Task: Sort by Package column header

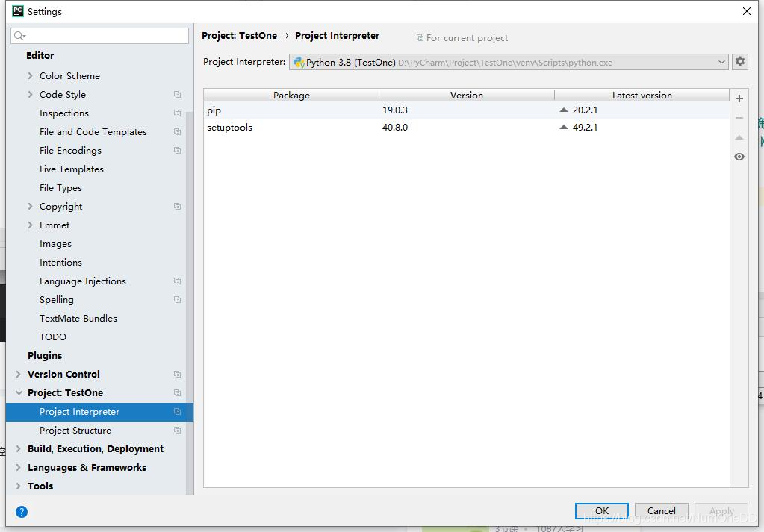Action: pos(291,96)
